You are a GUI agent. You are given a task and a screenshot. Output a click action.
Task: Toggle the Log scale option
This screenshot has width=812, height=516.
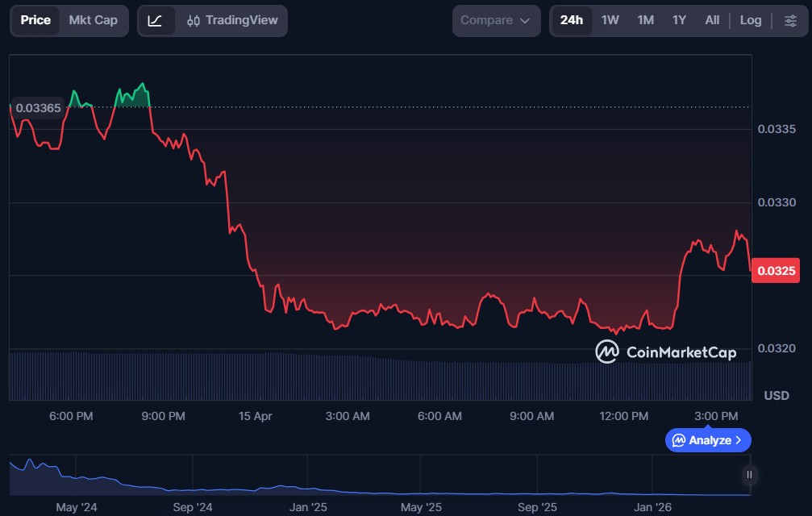(750, 20)
